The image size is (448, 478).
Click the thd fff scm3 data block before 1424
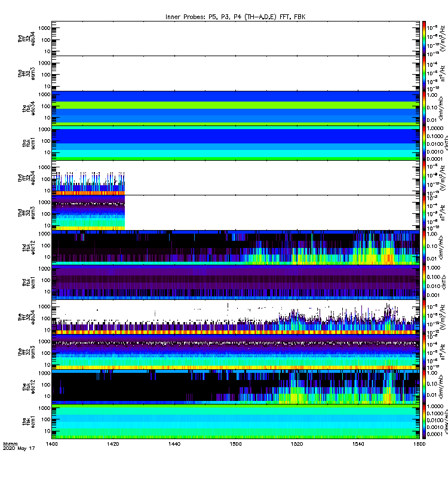click(88, 213)
